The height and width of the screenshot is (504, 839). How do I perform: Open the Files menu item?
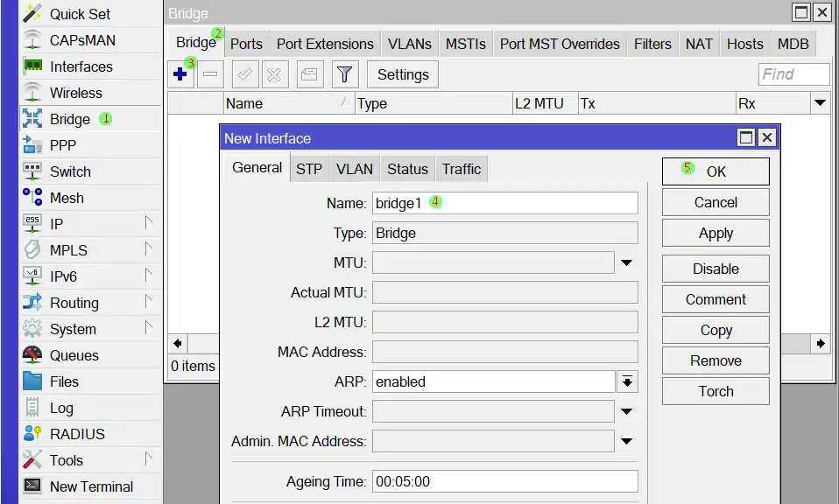[x=64, y=381]
